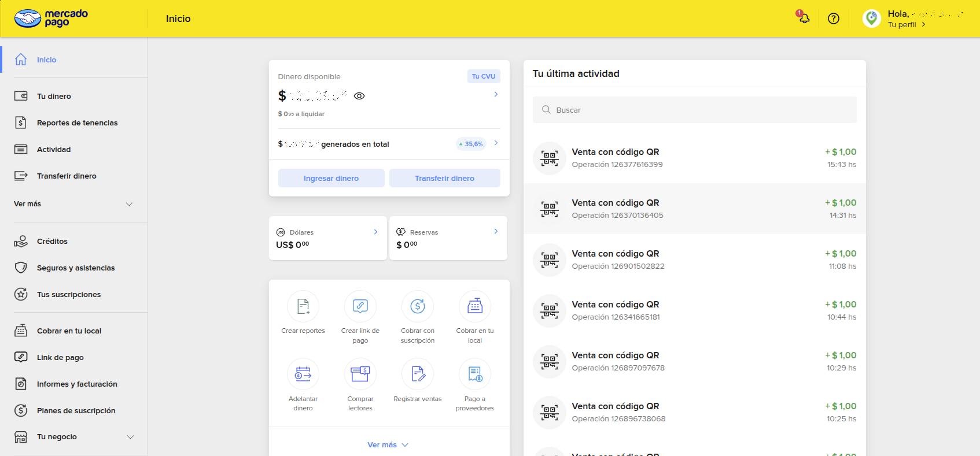Click the Registrar ventas icon
The image size is (980, 456).
point(417,374)
